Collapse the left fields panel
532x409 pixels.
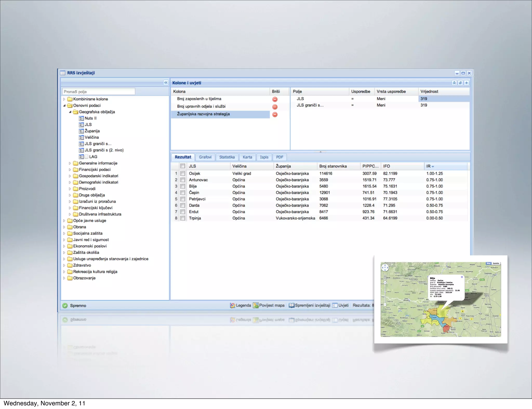tap(166, 83)
